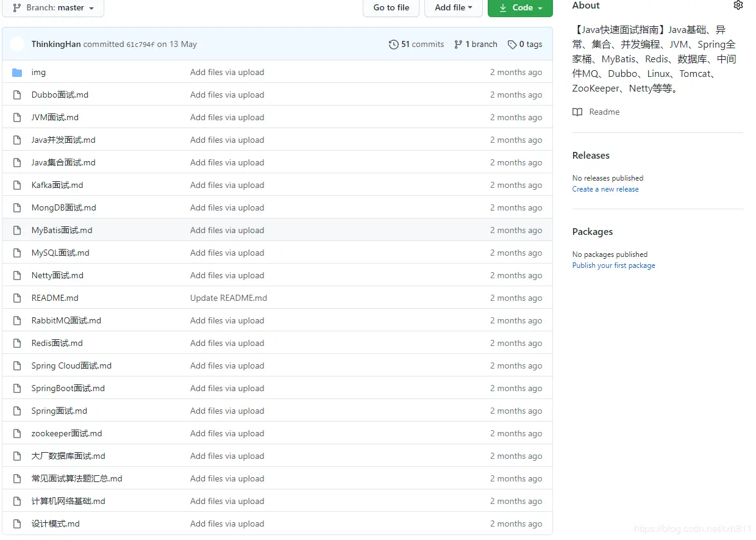756x540 pixels.
Task: Open repository About settings gear
Action: 738,5
